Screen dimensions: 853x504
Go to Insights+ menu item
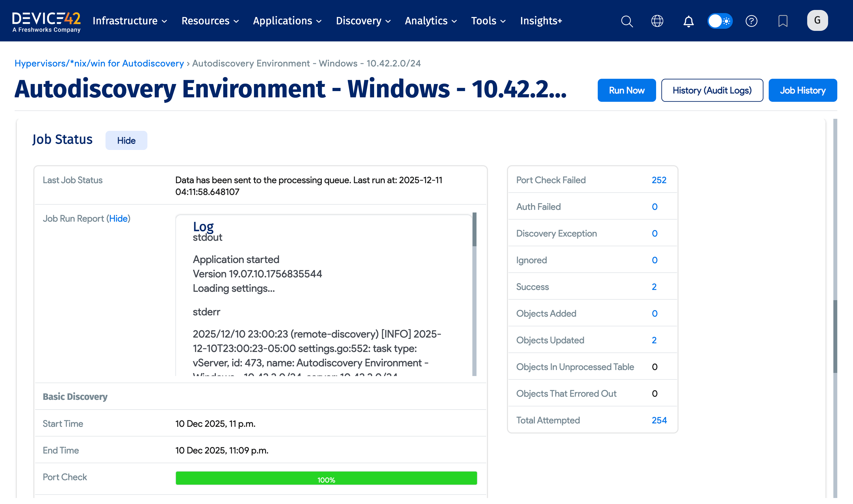pos(541,21)
